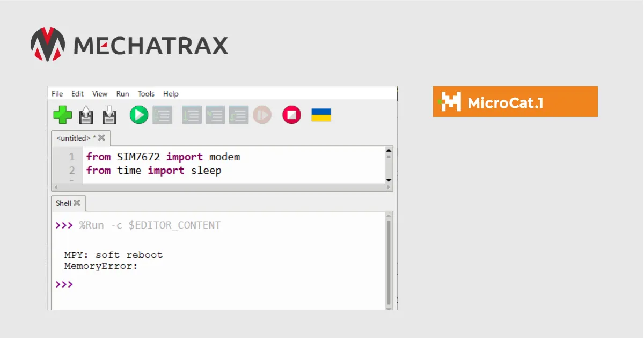The height and width of the screenshot is (338, 644).
Task: Save the current file with save icon
Action: click(109, 115)
